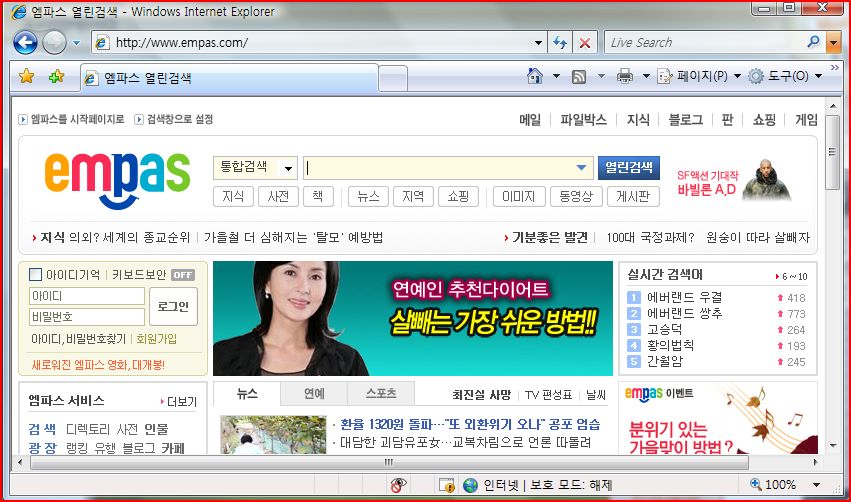Switch to the 스포츠 news tab
This screenshot has width=851, height=502.
[x=381, y=394]
